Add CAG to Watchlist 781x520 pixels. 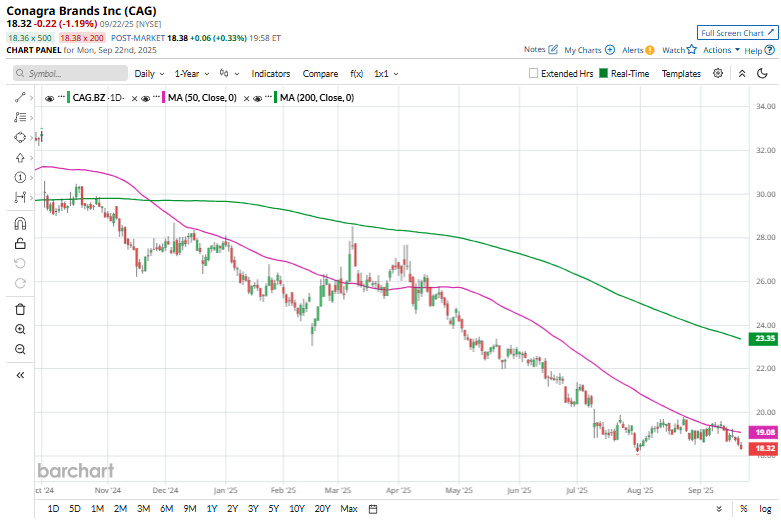679,50
